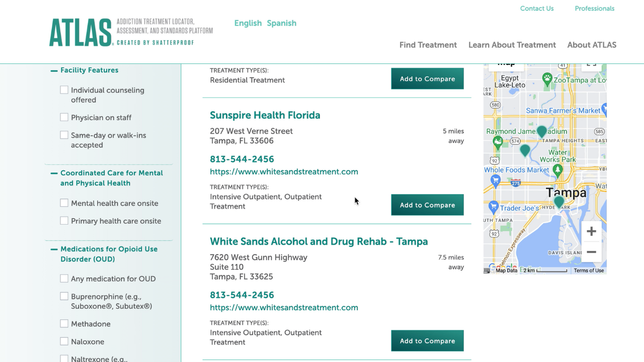Collapse the Medications for Opioid Use Disorder section
Viewport: 644px width, 362px height.
point(54,249)
